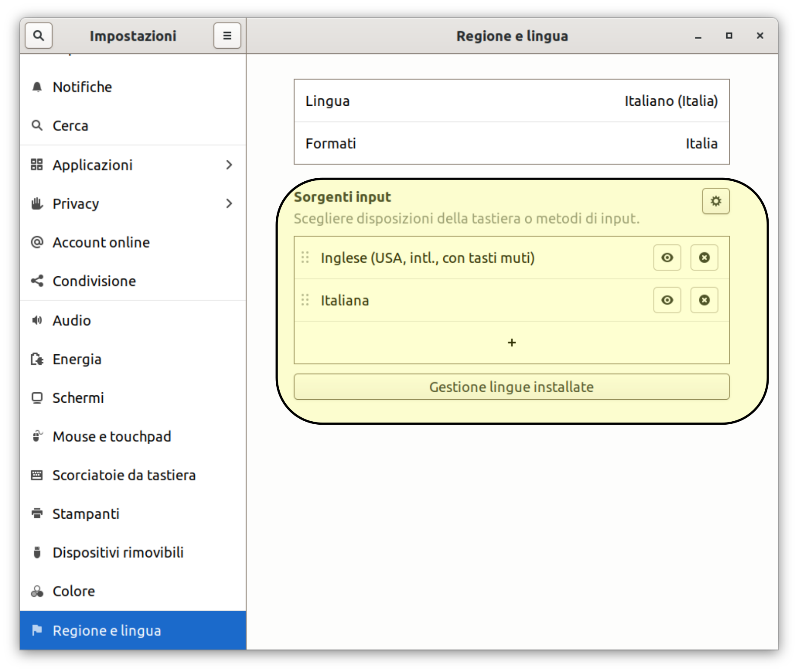Image resolution: width=798 pixels, height=672 pixels.
Task: Click Gestione lingue installate button
Action: click(512, 387)
